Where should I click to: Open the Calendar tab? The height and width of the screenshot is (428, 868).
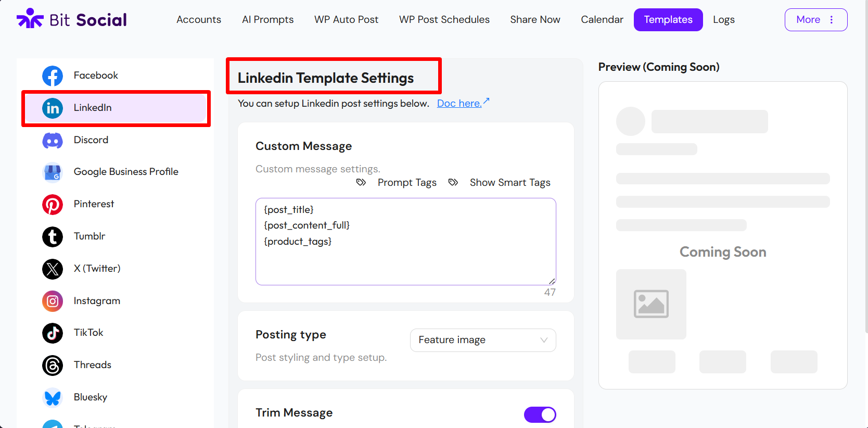point(602,20)
